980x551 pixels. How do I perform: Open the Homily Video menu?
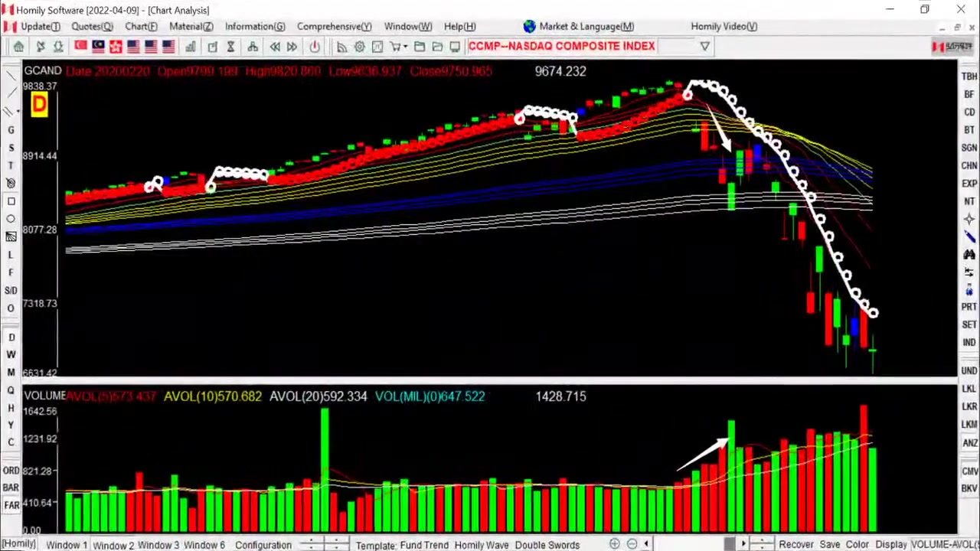pyautogui.click(x=724, y=26)
